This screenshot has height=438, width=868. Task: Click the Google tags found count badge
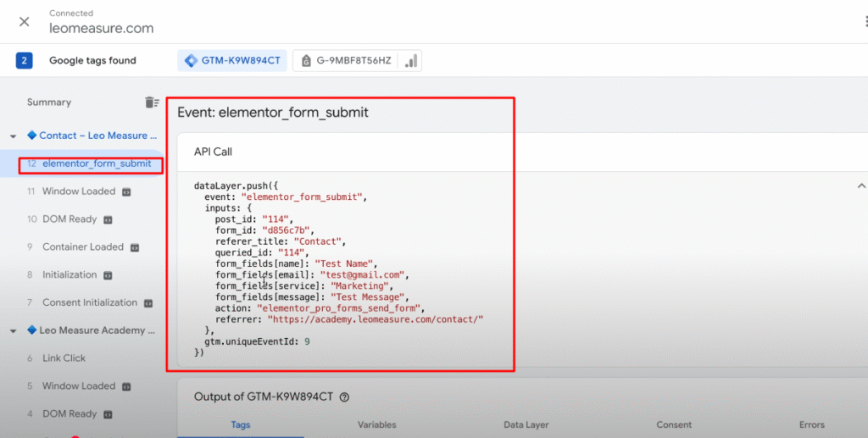click(x=25, y=61)
